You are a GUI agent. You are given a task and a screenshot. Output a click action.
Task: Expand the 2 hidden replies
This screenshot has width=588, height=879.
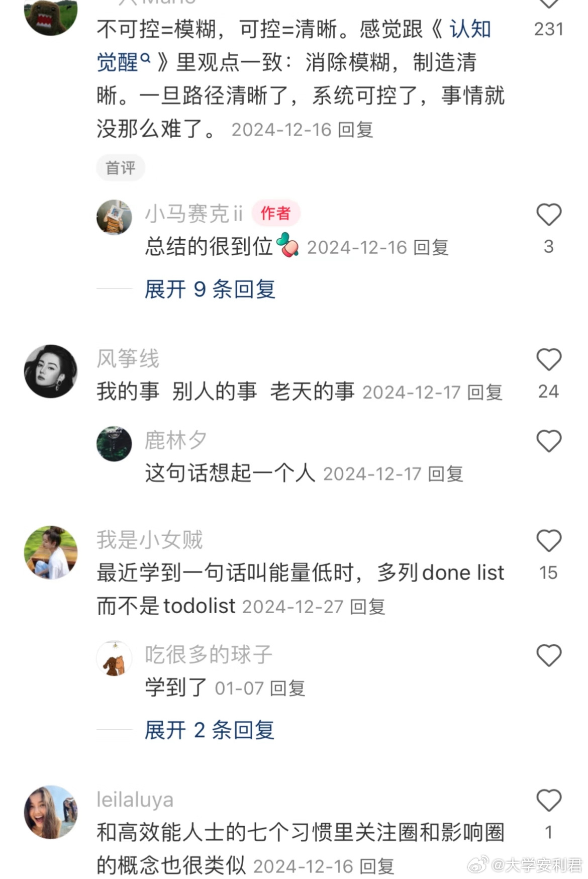210,730
